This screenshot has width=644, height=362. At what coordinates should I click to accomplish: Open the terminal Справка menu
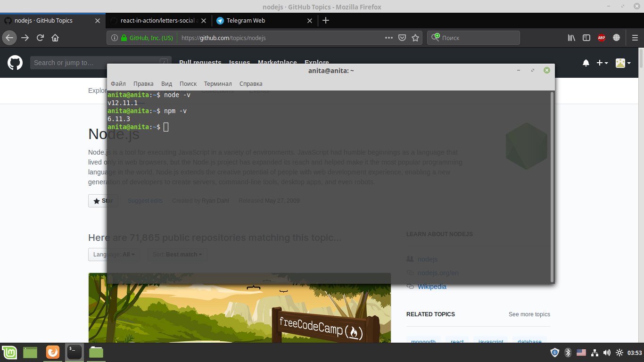point(251,83)
